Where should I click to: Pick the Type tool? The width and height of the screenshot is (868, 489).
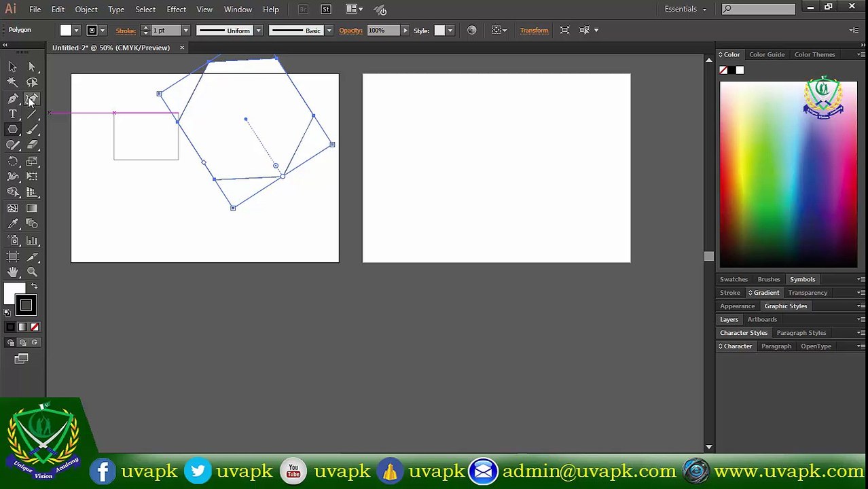pos(13,114)
